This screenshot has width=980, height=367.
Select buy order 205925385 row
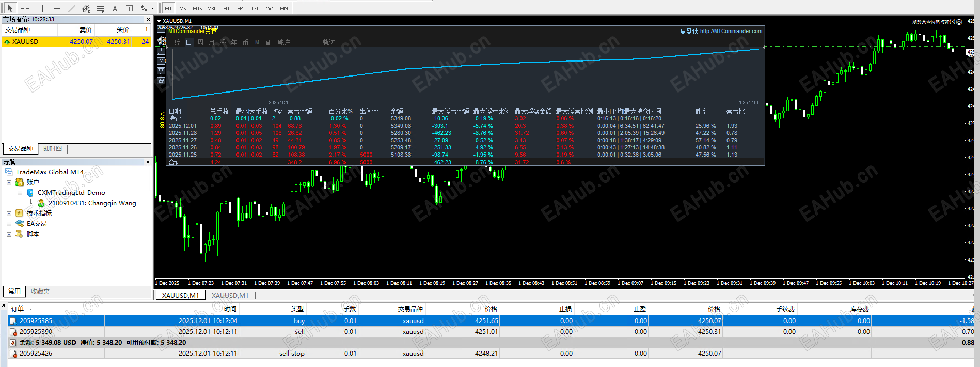pyautogui.click(x=490, y=320)
